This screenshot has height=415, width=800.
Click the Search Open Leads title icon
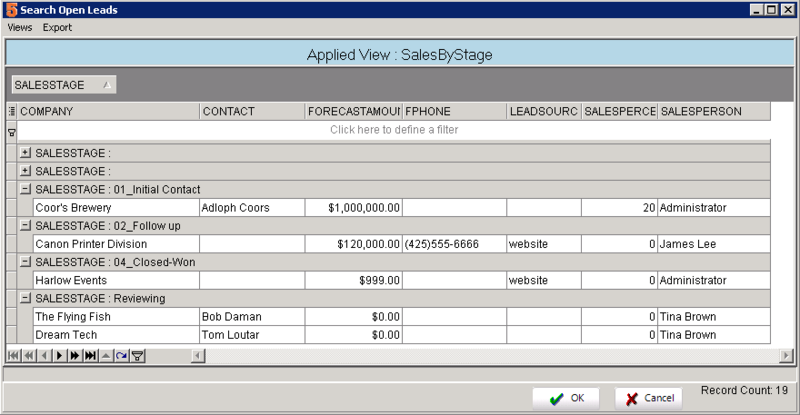(10, 9)
